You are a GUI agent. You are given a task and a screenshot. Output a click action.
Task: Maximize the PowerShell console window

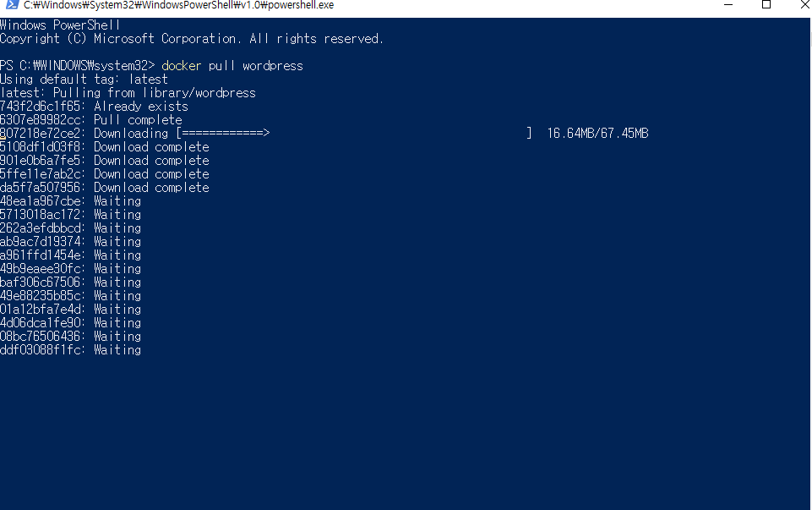coord(767,8)
